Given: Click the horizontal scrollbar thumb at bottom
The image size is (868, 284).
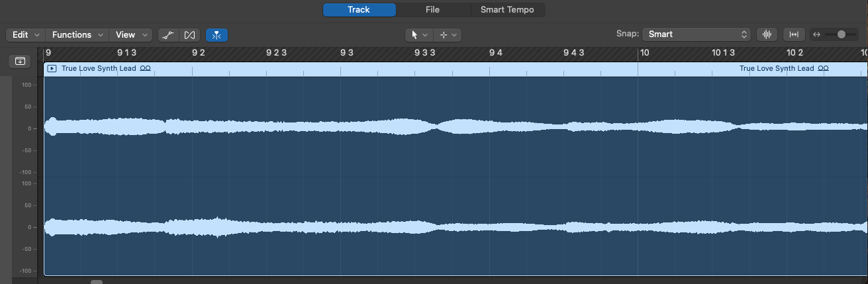Looking at the screenshot, I should pyautogui.click(x=97, y=281).
